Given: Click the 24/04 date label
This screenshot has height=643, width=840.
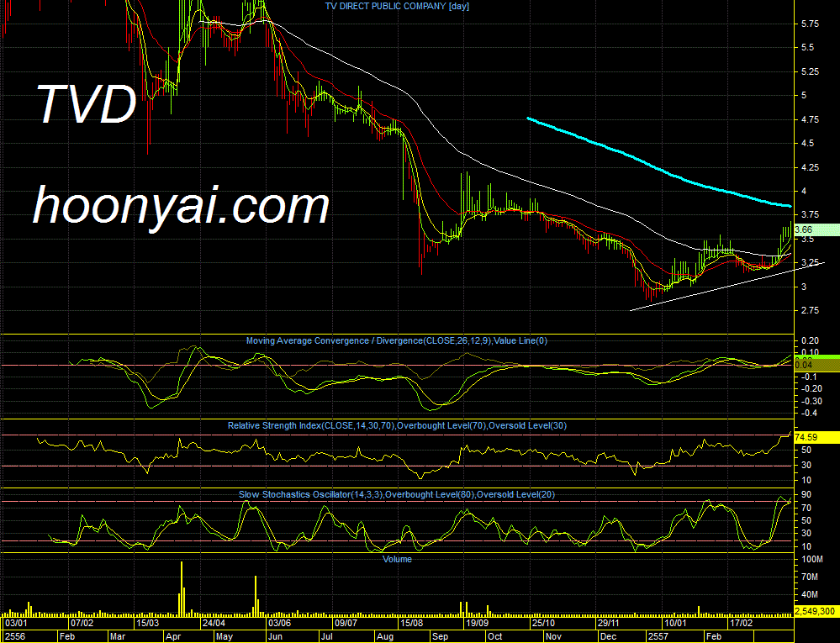Looking at the screenshot, I should [x=214, y=624].
